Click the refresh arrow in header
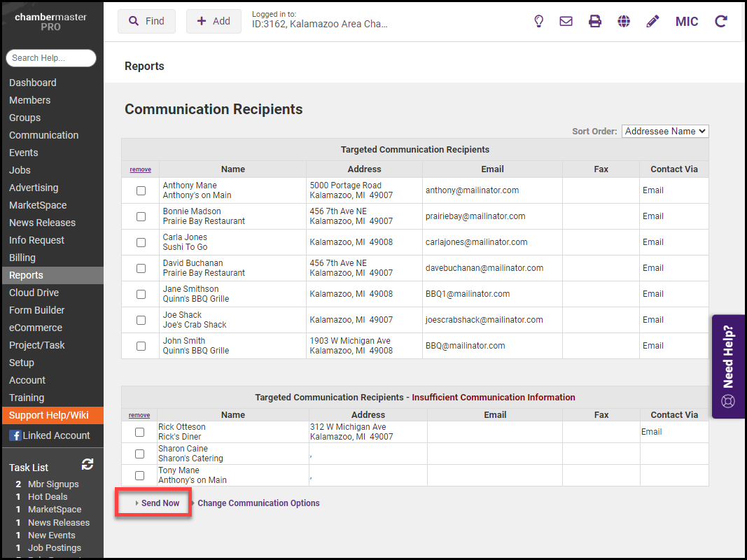The image size is (747, 560). point(721,21)
